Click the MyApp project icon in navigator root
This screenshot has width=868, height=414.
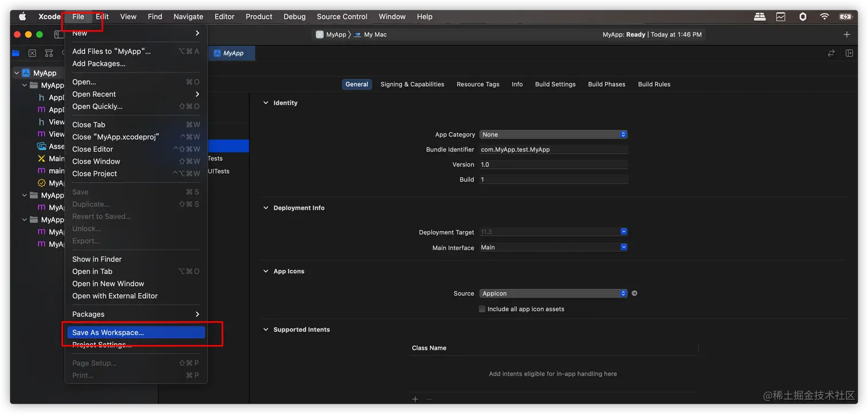click(26, 73)
